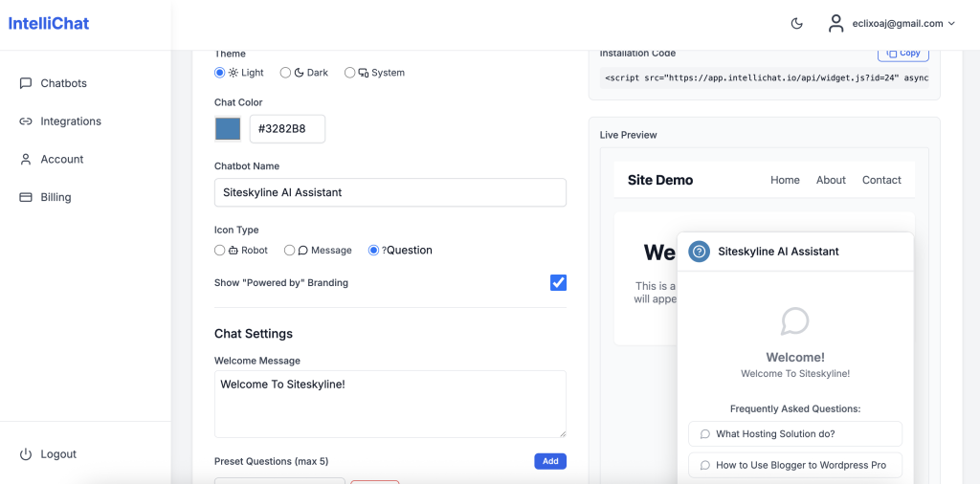Click the sun icon beside Light

(233, 73)
